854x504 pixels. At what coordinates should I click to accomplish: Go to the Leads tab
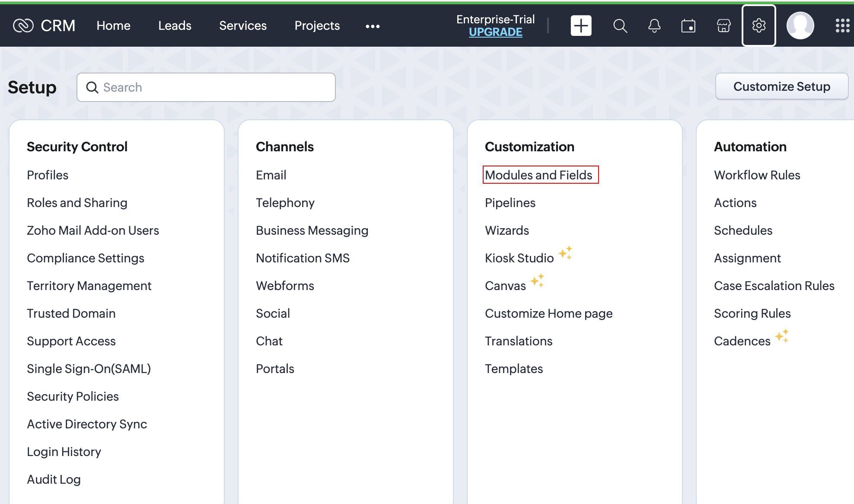coord(175,26)
